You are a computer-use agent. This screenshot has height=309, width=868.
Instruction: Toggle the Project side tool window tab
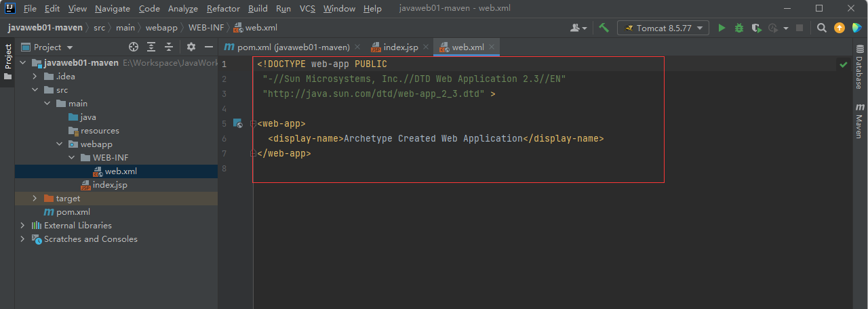pos(7,62)
